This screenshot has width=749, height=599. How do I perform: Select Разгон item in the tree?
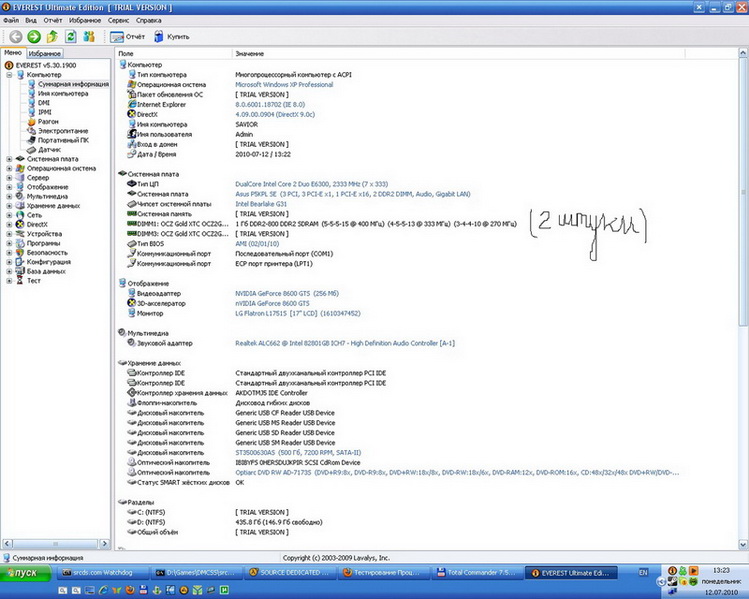pyautogui.click(x=47, y=121)
